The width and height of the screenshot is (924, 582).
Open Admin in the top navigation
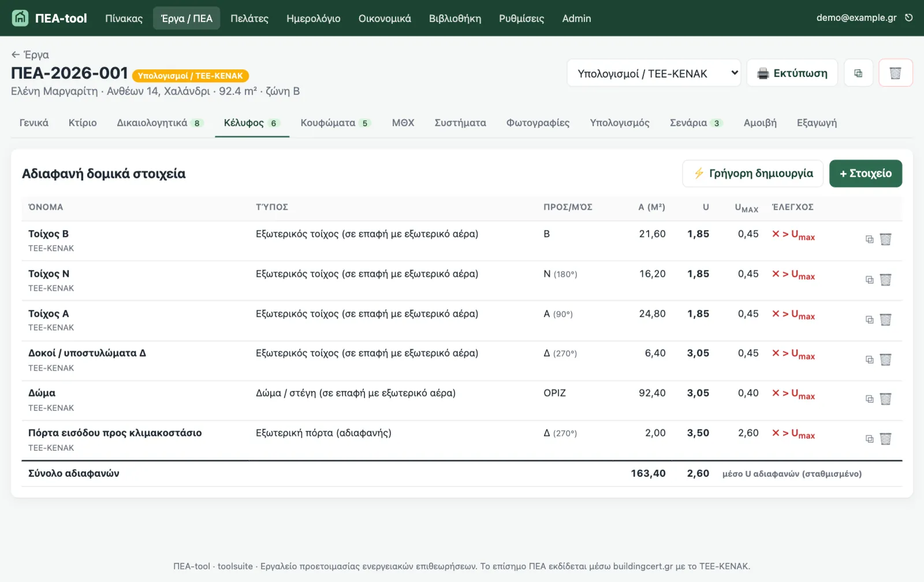click(x=576, y=18)
